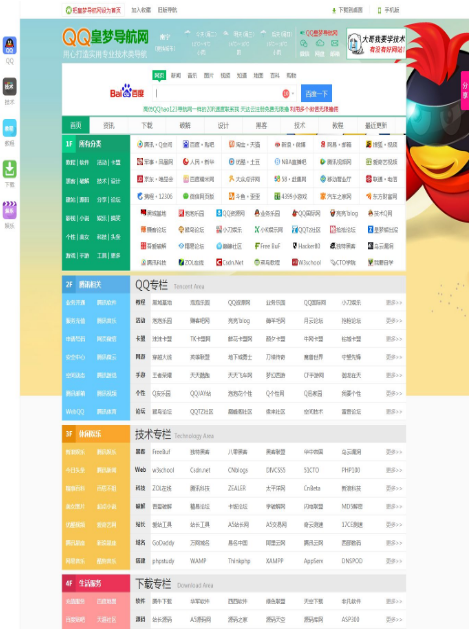This screenshot has height=629, width=471.
Task: Expand 更多>> in the 破解 row
Action: [394, 507]
